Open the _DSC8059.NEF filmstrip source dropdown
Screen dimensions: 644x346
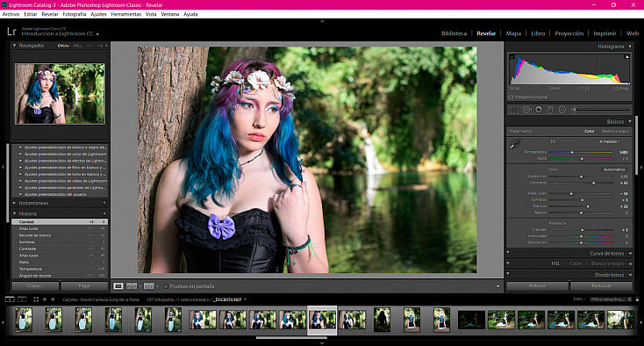pos(245,299)
